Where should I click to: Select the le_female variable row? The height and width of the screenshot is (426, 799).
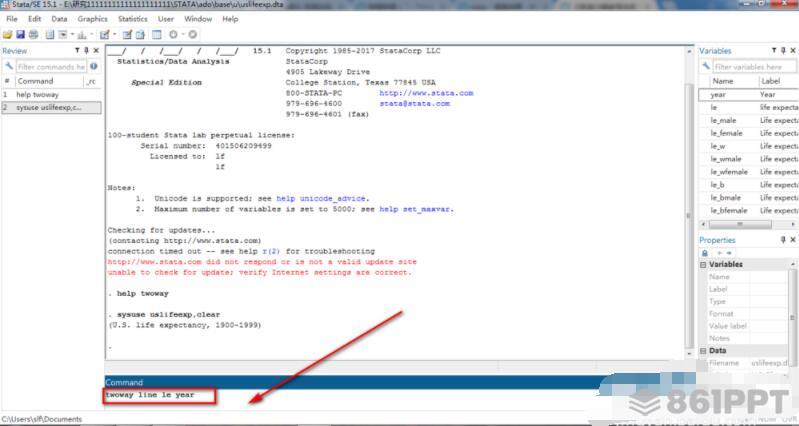[749, 133]
